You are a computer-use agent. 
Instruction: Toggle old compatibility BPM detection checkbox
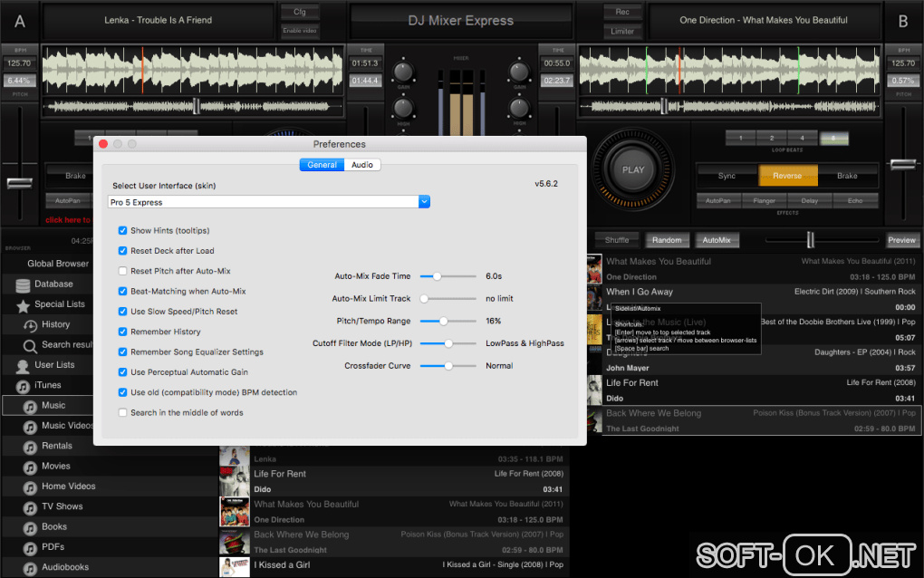click(x=122, y=392)
